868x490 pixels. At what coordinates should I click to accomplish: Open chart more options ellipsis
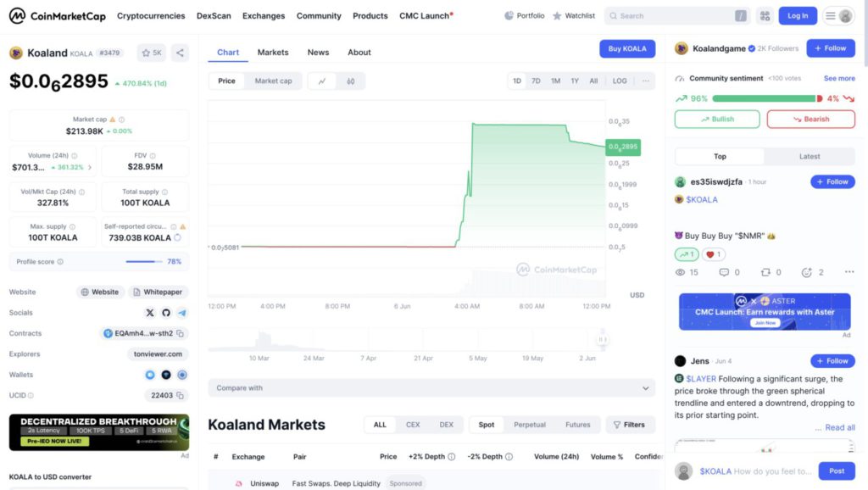coord(645,81)
